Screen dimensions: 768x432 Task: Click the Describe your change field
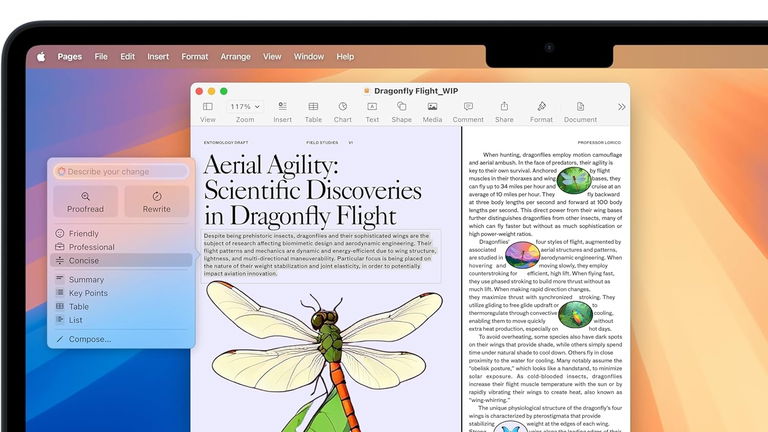pos(120,171)
